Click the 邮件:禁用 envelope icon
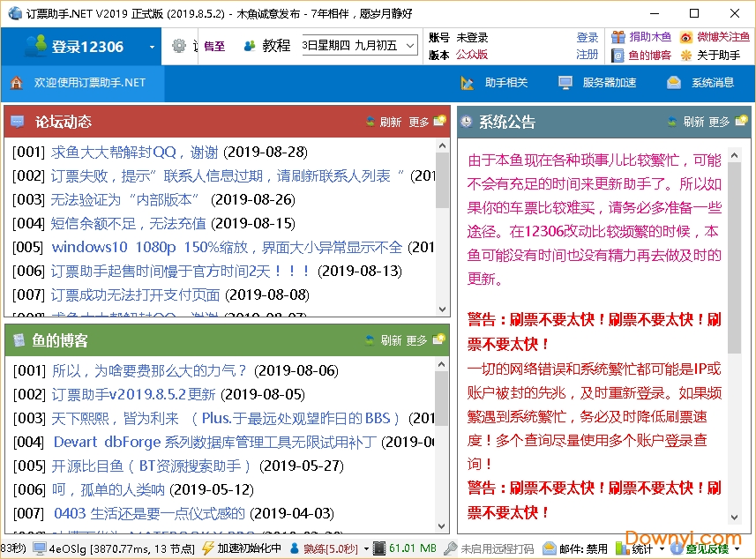The height and width of the screenshot is (559, 756). (x=550, y=545)
